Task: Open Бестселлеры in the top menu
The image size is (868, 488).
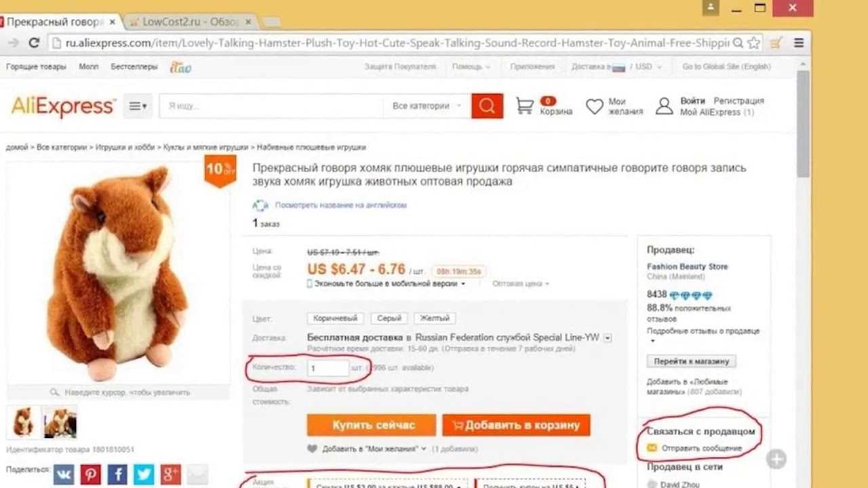Action: [134, 66]
